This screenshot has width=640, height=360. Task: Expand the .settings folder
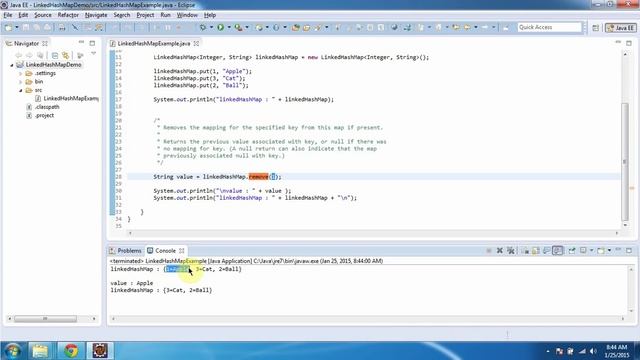pyautogui.click(x=20, y=73)
